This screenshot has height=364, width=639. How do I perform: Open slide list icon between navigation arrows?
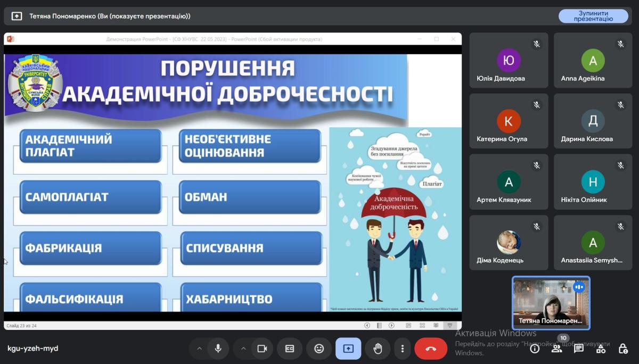(x=379, y=325)
